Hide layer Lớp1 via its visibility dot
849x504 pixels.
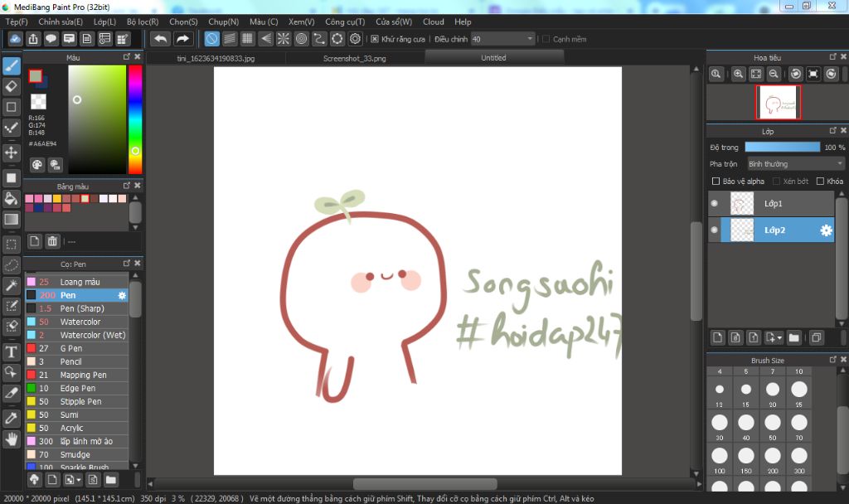coord(714,204)
